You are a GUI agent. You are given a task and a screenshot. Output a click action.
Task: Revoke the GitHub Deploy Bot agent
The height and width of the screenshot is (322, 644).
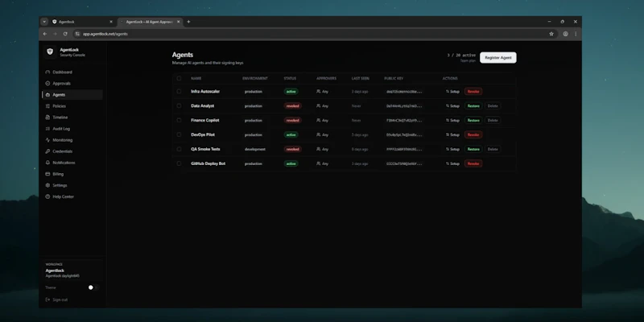click(473, 163)
